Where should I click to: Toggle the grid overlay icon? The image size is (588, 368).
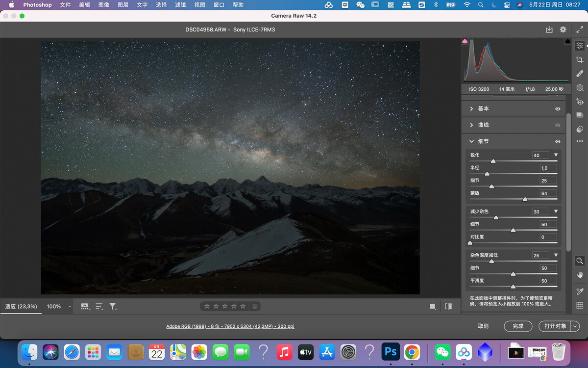tap(580, 305)
